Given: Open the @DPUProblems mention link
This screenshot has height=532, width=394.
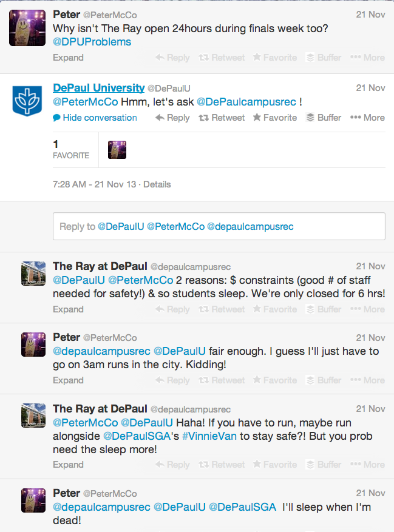Looking at the screenshot, I should (x=92, y=42).
